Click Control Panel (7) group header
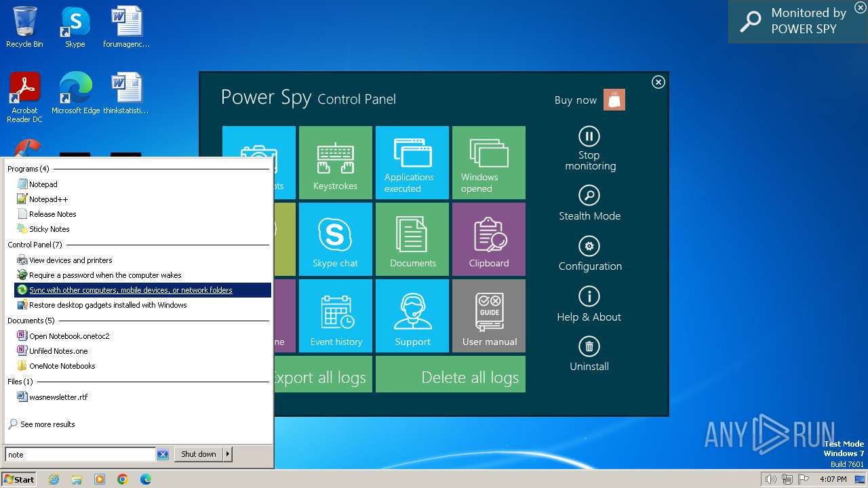 coord(35,245)
